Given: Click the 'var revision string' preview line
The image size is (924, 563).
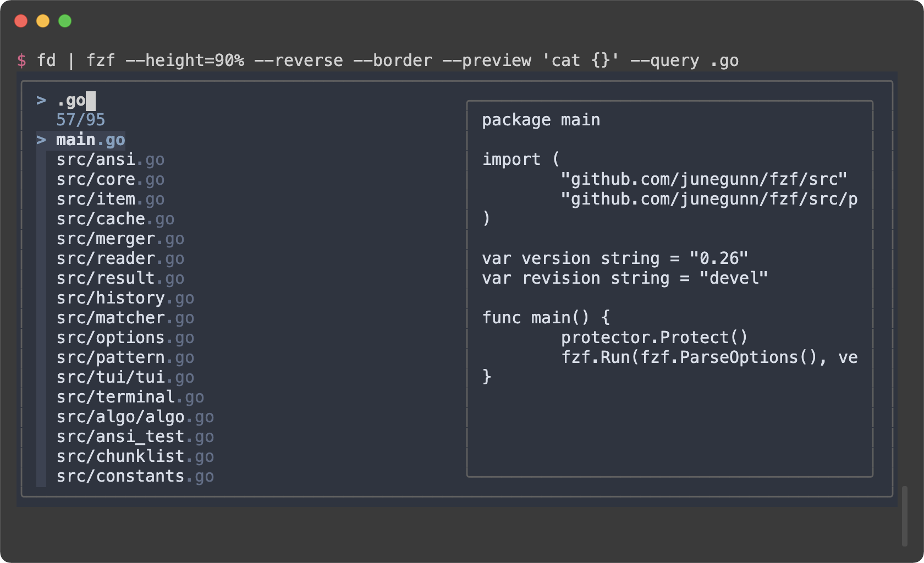Looking at the screenshot, I should click(625, 278).
